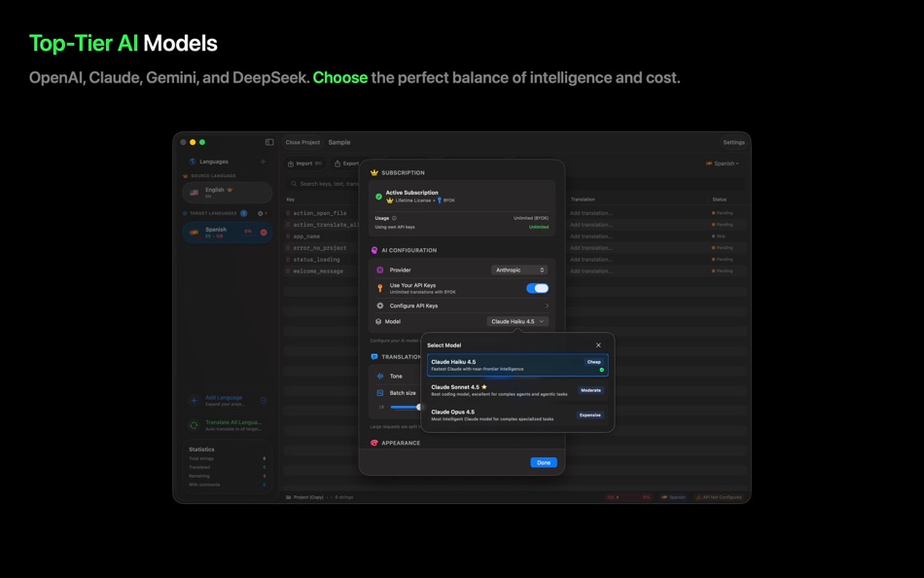Click the Languages globe icon in the sidebar
This screenshot has height=578, width=924.
[x=195, y=162]
